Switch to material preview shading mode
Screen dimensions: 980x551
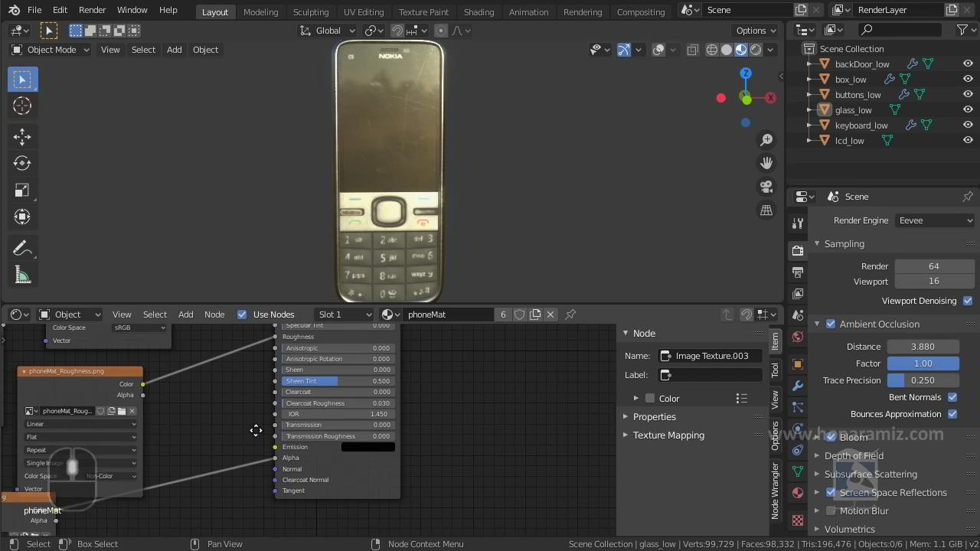tap(741, 50)
